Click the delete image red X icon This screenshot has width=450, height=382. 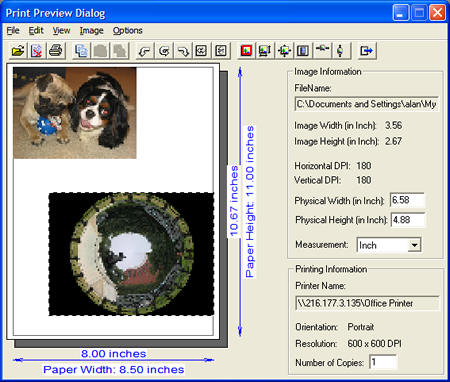click(x=37, y=51)
